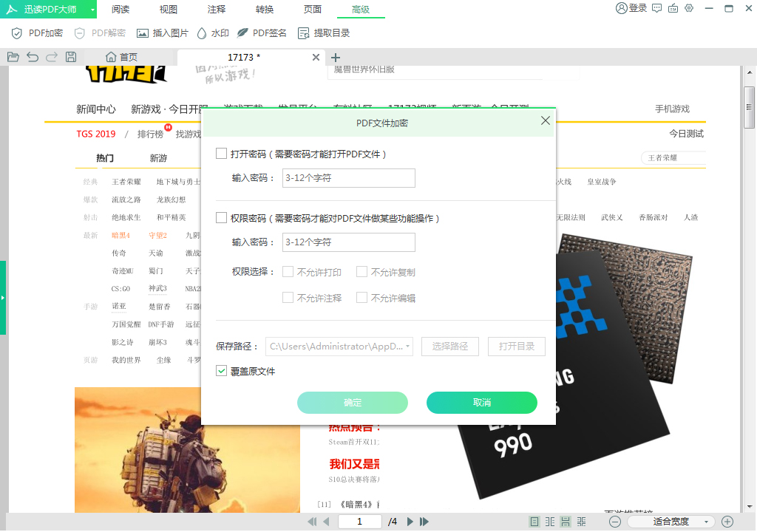Switch to the 首页 tab

122,57
